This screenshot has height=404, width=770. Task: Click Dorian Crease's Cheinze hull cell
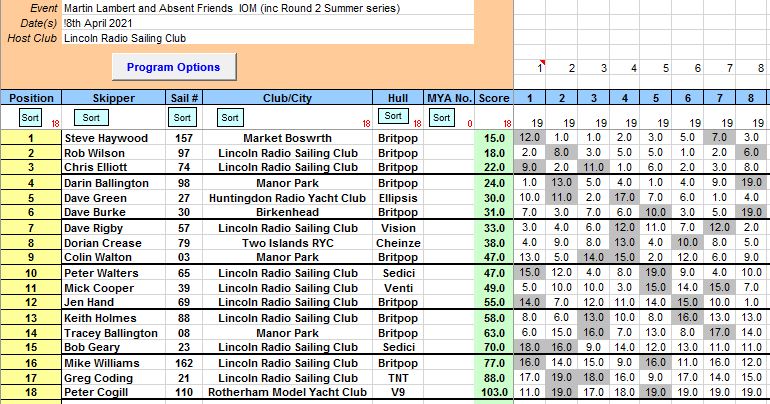397,241
